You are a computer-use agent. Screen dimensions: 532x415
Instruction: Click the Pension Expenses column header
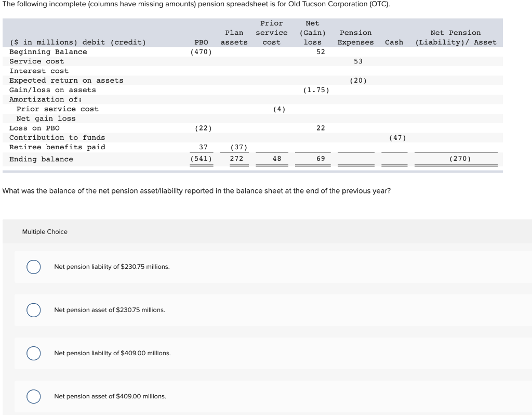tap(355, 37)
